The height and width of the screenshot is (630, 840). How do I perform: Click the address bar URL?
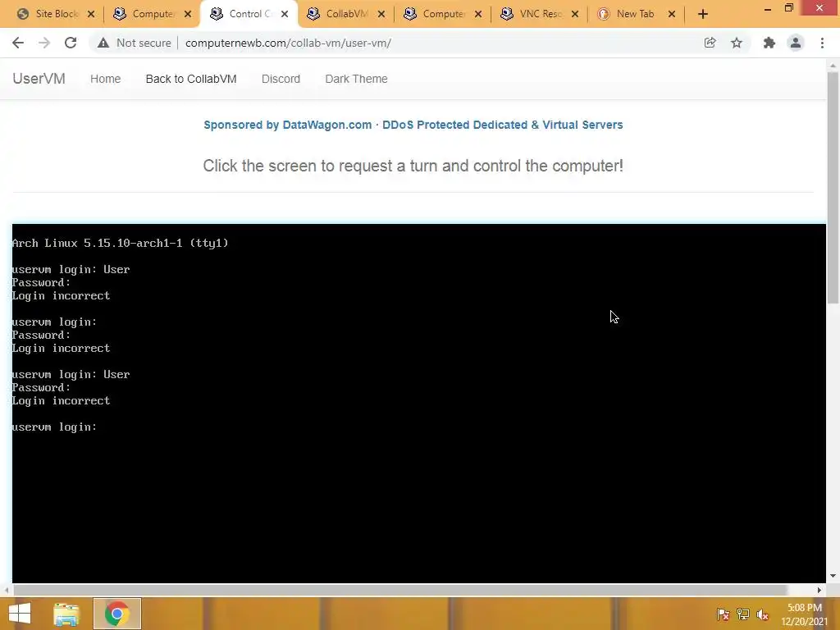click(x=288, y=43)
